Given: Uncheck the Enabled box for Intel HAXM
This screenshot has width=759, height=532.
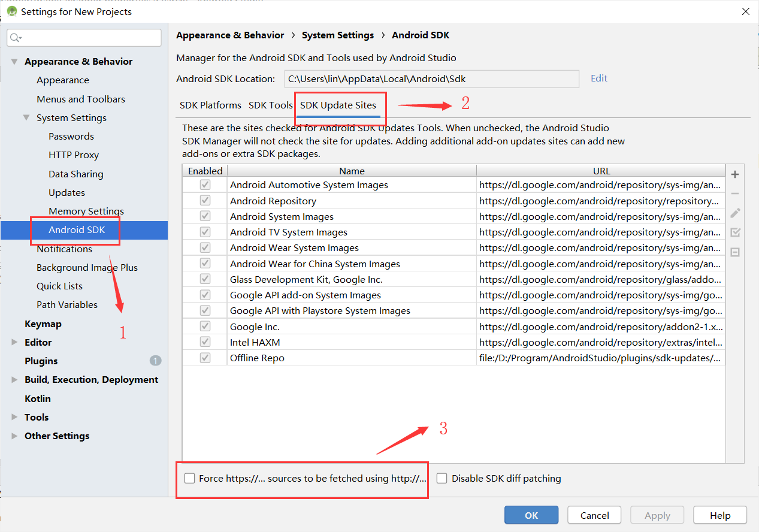Looking at the screenshot, I should point(205,341).
